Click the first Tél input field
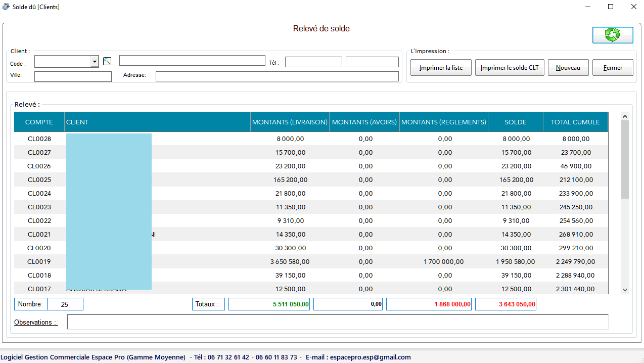Viewport: 644px width, 363px height. coord(313,62)
